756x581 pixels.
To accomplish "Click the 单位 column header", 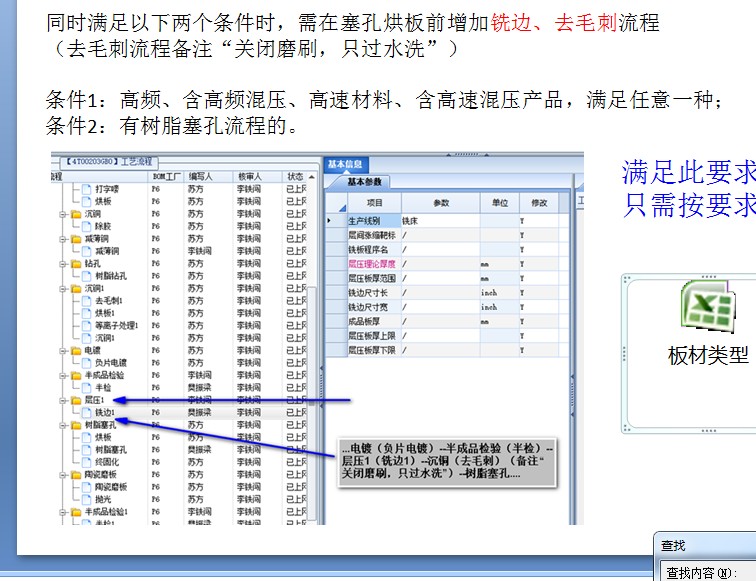I will tap(500, 203).
